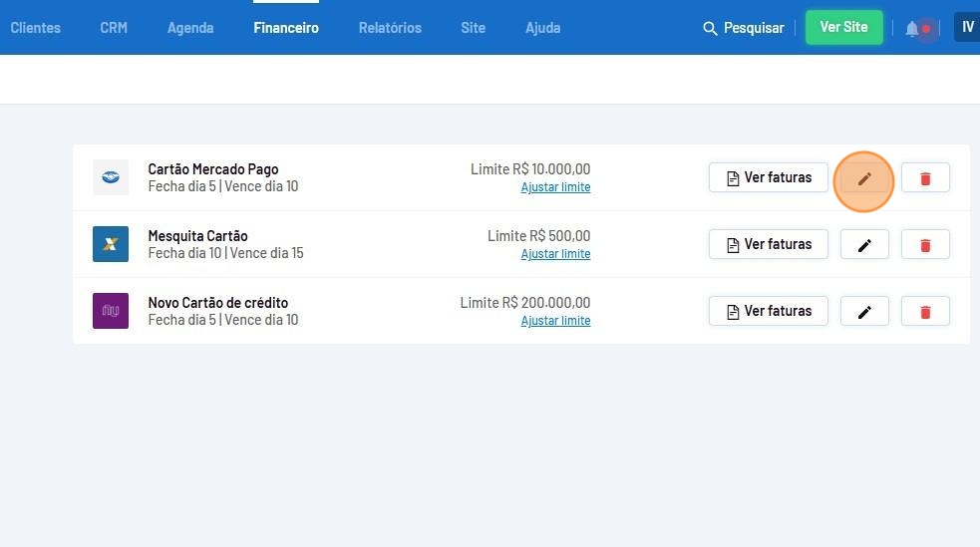Screen dimensions: 980x547
Task: Delete the Cartão Mercado Pago card
Action: tap(925, 178)
